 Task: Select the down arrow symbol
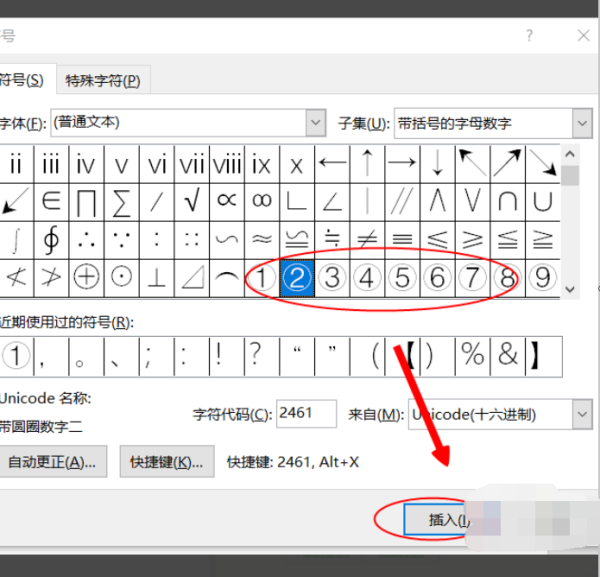[438, 164]
